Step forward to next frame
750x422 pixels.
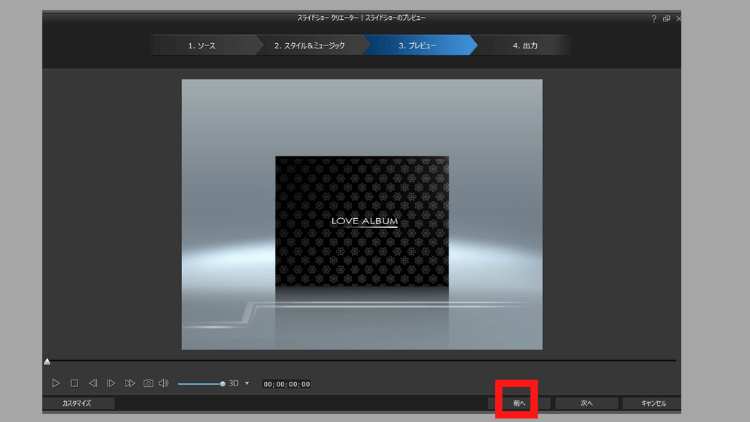tap(111, 383)
